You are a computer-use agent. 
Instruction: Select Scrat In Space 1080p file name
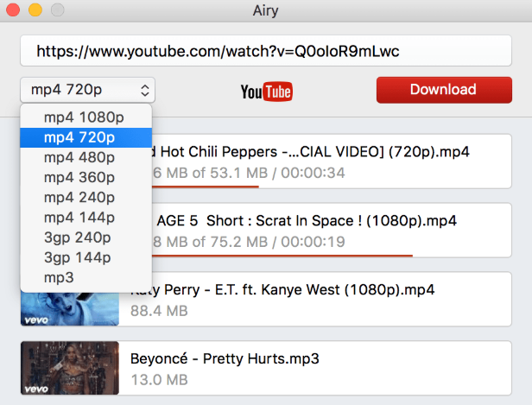tap(307, 221)
